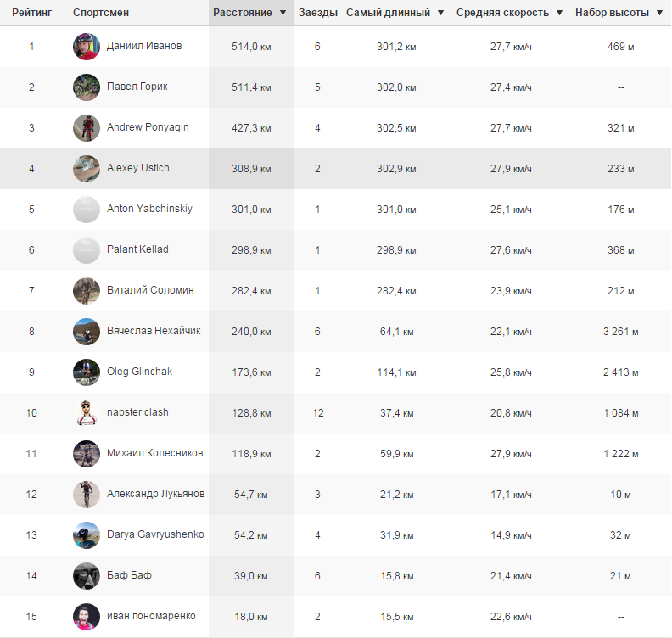Image resolution: width=672 pixels, height=638 pixels.
Task: Open Даниил Иванов's profile avatar
Action: click(87, 47)
